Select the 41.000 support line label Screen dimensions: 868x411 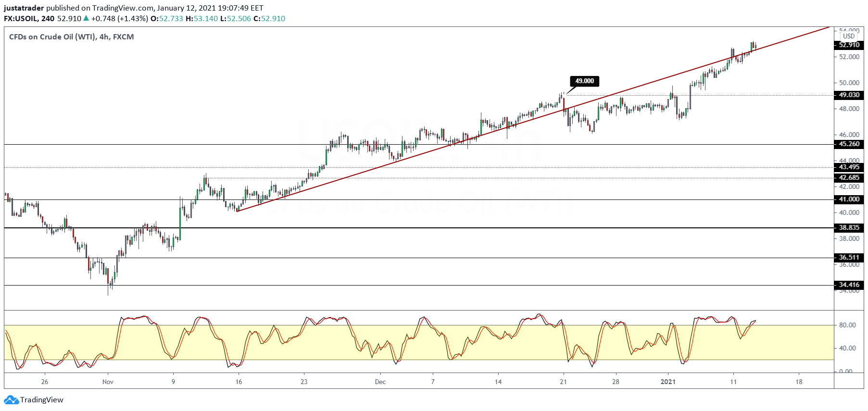[x=849, y=199]
